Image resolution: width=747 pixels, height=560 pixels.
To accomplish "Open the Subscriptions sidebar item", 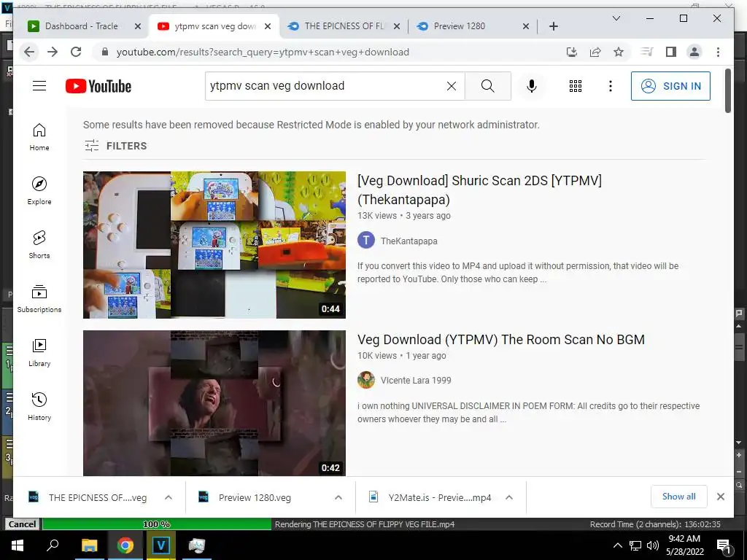I will 39,298.
